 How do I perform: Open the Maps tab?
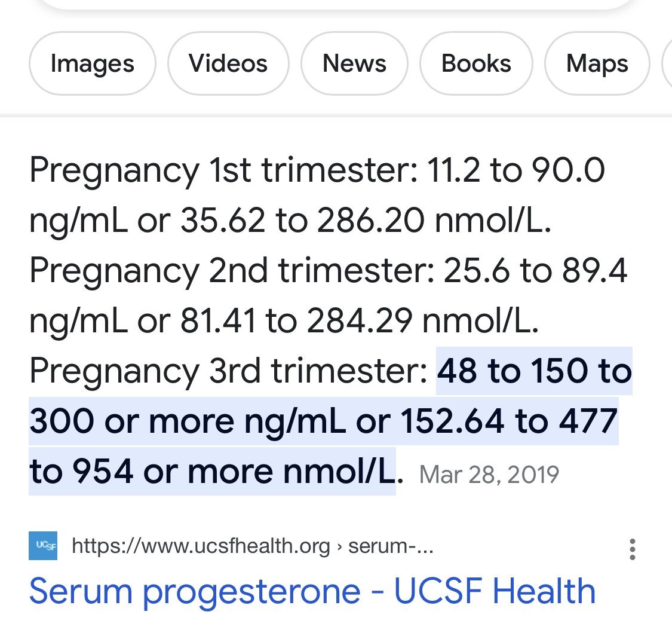(x=597, y=63)
